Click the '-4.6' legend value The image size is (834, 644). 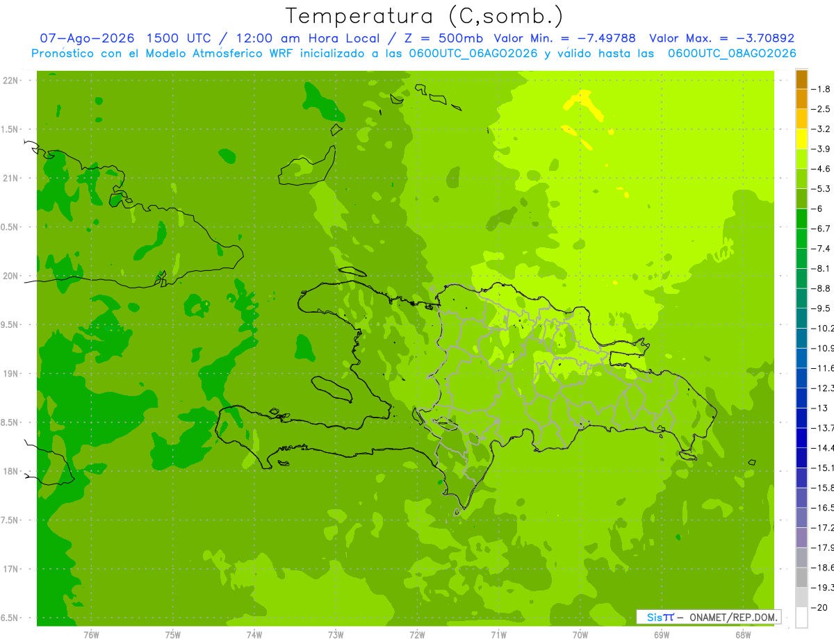coord(821,169)
